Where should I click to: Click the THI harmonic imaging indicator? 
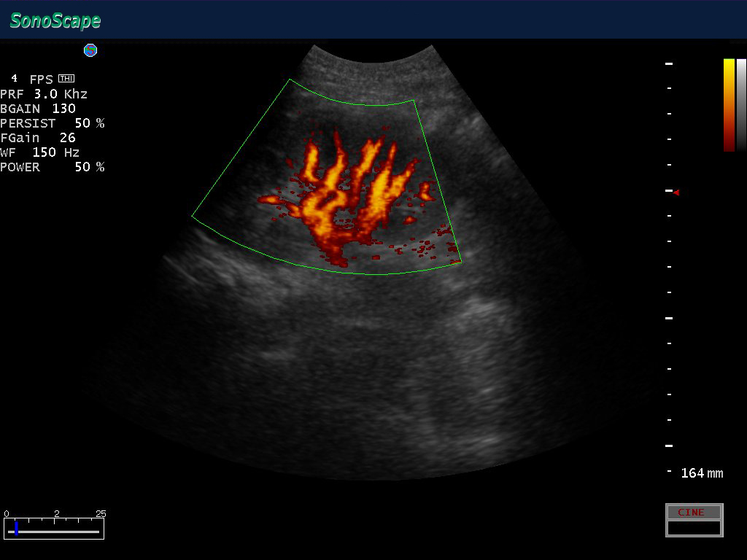[66, 79]
